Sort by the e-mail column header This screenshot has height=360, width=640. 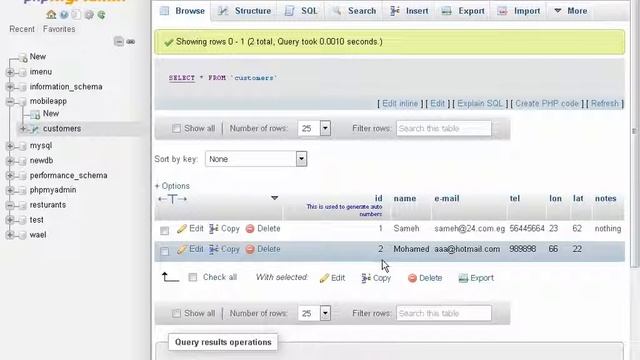click(x=447, y=199)
